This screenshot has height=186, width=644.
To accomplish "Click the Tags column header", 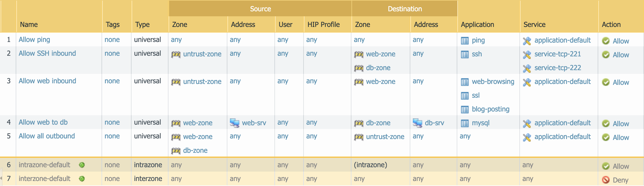I will [113, 24].
